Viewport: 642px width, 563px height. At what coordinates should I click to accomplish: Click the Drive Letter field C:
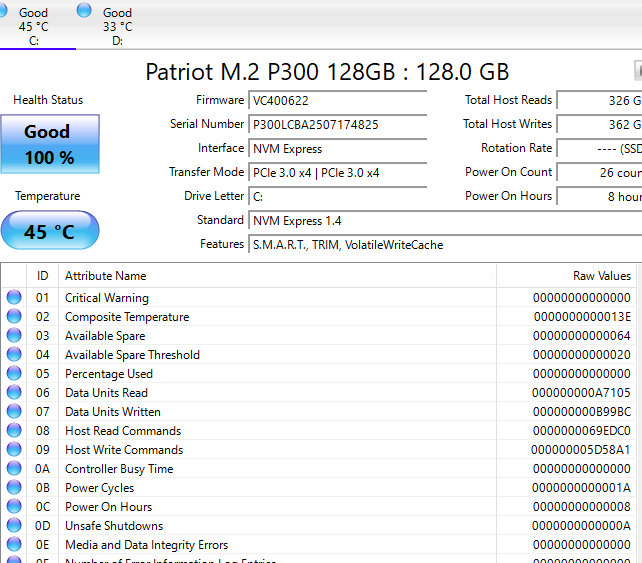[337, 197]
